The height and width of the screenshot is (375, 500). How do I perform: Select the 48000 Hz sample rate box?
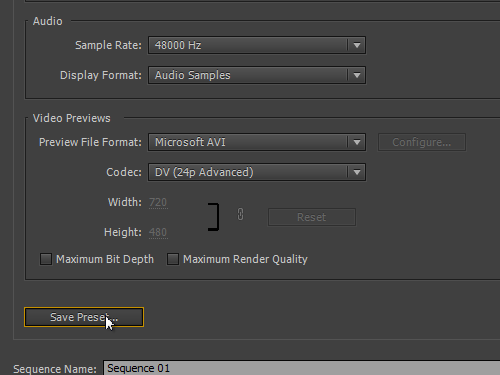tap(257, 45)
